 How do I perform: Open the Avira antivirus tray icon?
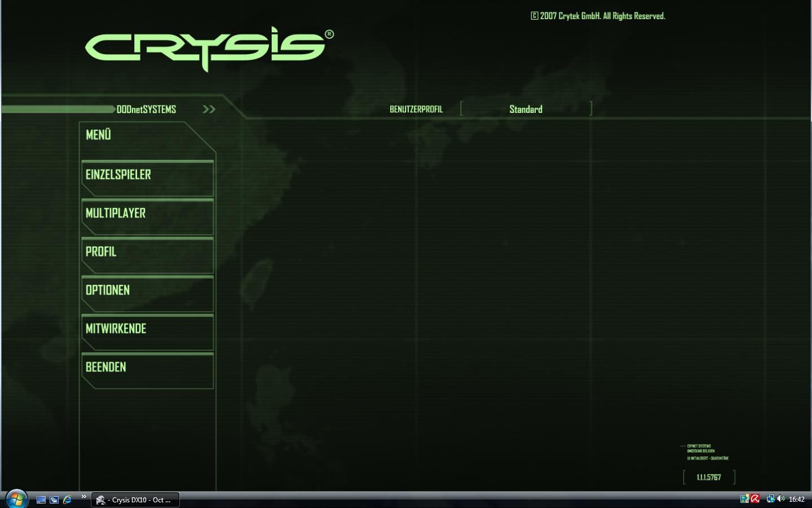click(x=756, y=499)
